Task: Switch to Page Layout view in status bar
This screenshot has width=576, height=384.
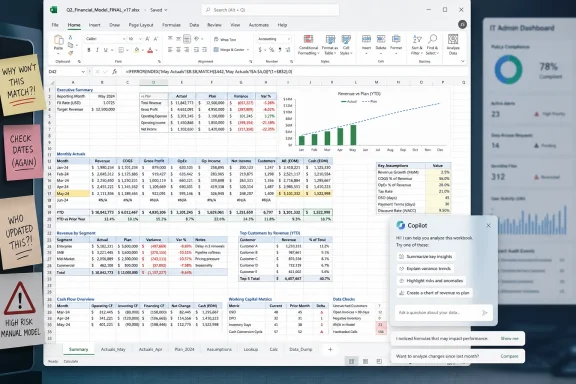Action: [x=366, y=362]
